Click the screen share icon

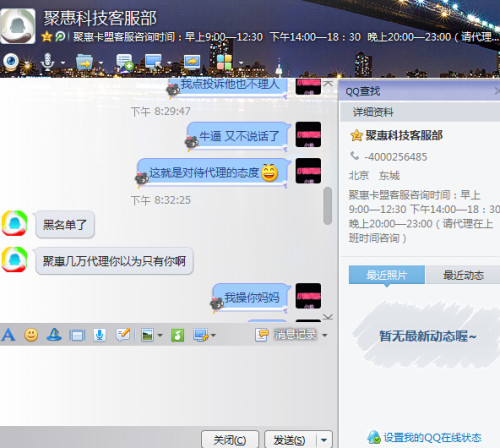click(192, 62)
